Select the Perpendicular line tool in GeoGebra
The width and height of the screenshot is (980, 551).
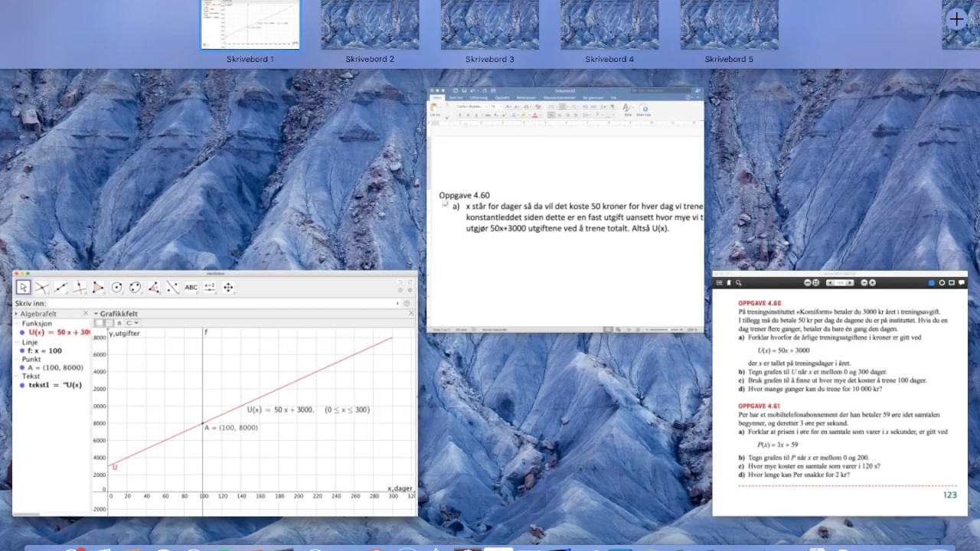pyautogui.click(x=79, y=288)
